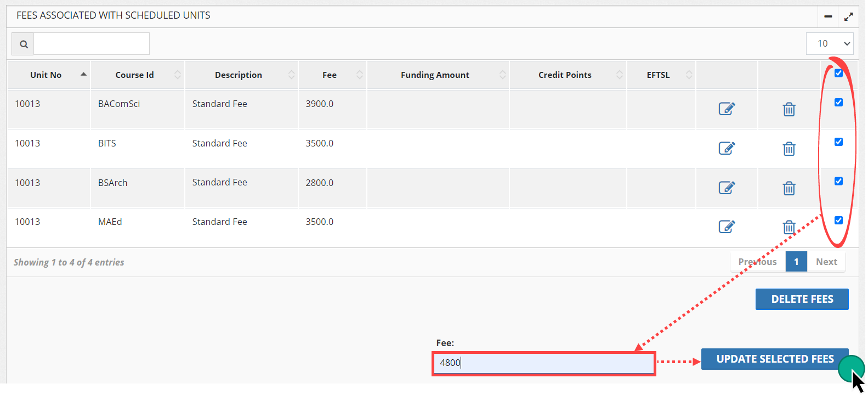The image size is (868, 395).
Task: Delete the BAComSci fee row
Action: tap(788, 109)
